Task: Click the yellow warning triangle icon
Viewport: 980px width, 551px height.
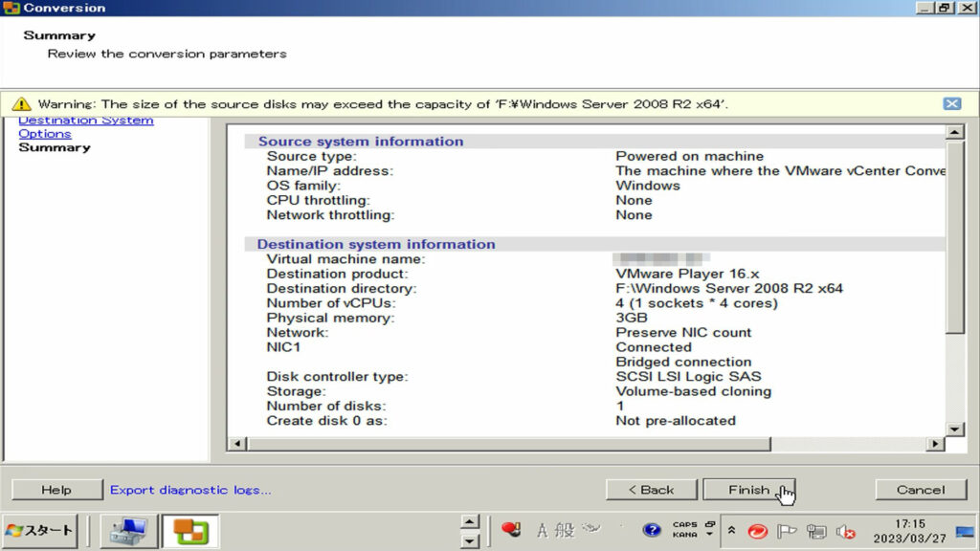Action: click(21, 103)
